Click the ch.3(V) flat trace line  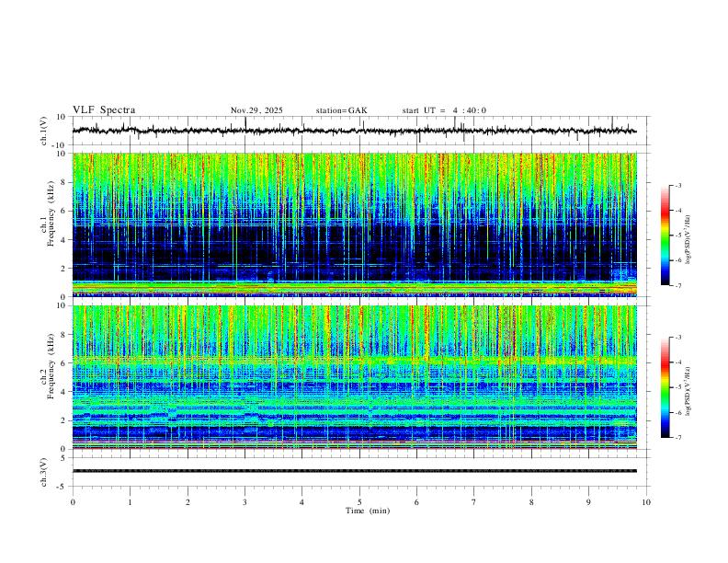click(x=354, y=471)
